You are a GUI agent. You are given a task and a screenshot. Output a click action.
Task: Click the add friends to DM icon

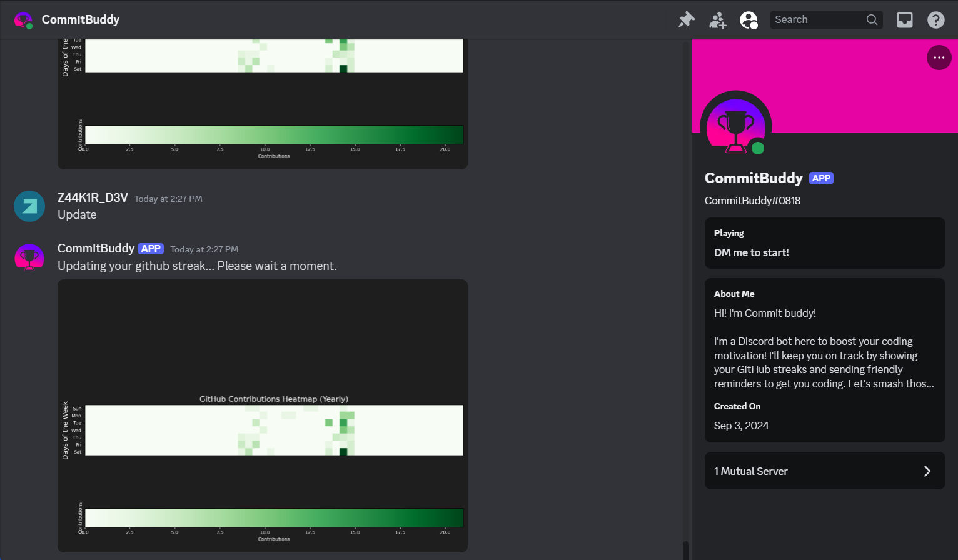[x=718, y=20]
